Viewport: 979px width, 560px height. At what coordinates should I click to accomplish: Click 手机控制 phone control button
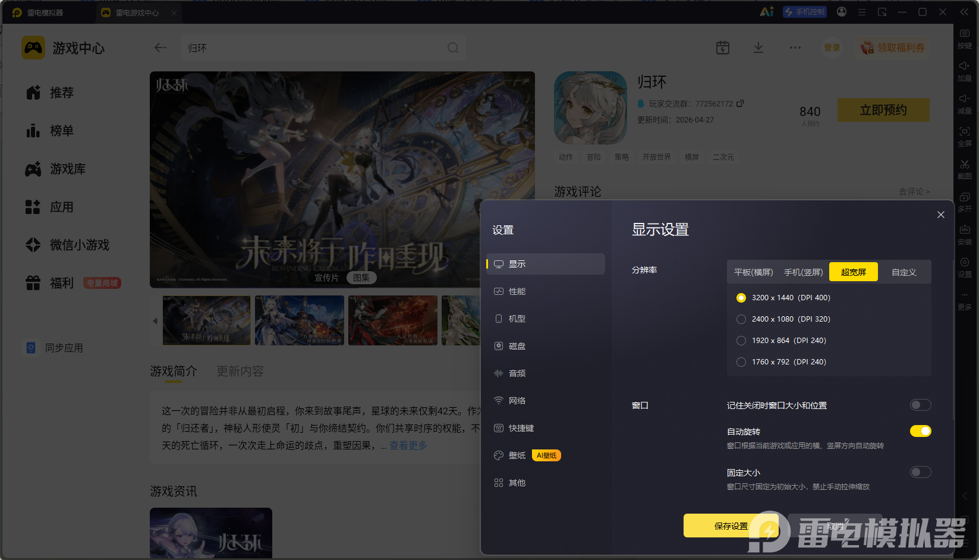pos(804,12)
